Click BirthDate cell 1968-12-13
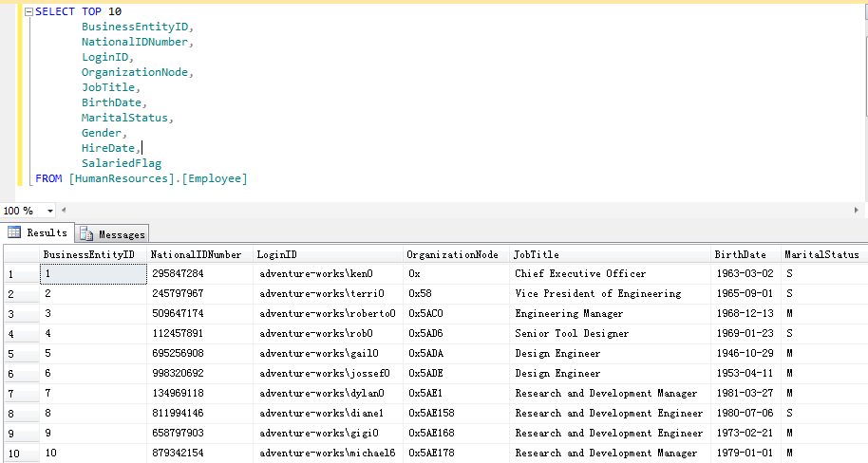The height and width of the screenshot is (463, 868). click(745, 314)
